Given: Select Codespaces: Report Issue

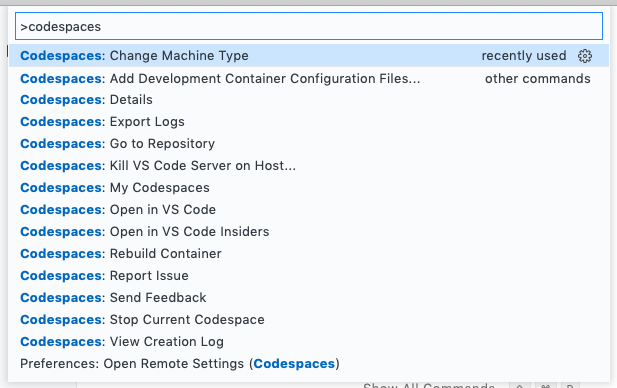Looking at the screenshot, I should click(308, 276).
